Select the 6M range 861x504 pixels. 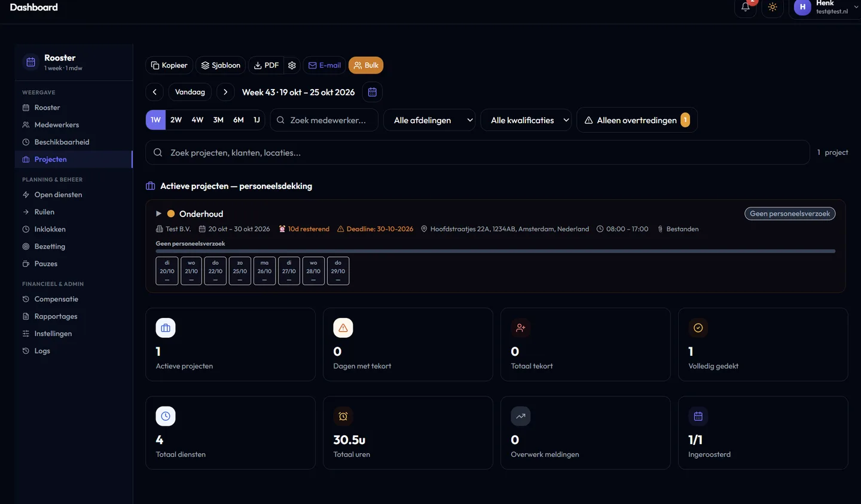pos(239,120)
